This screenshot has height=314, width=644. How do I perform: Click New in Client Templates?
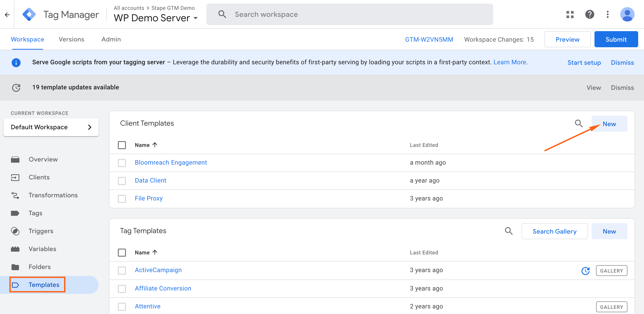coord(609,124)
